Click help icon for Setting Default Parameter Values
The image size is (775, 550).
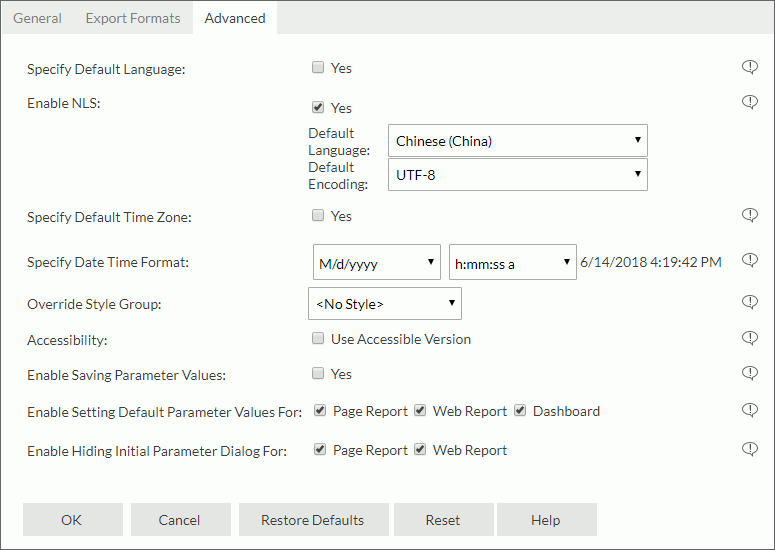point(750,411)
